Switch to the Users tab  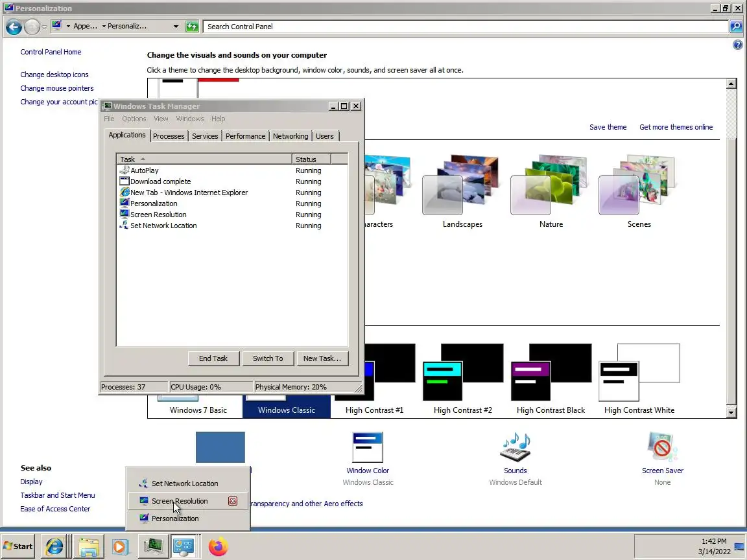click(325, 136)
